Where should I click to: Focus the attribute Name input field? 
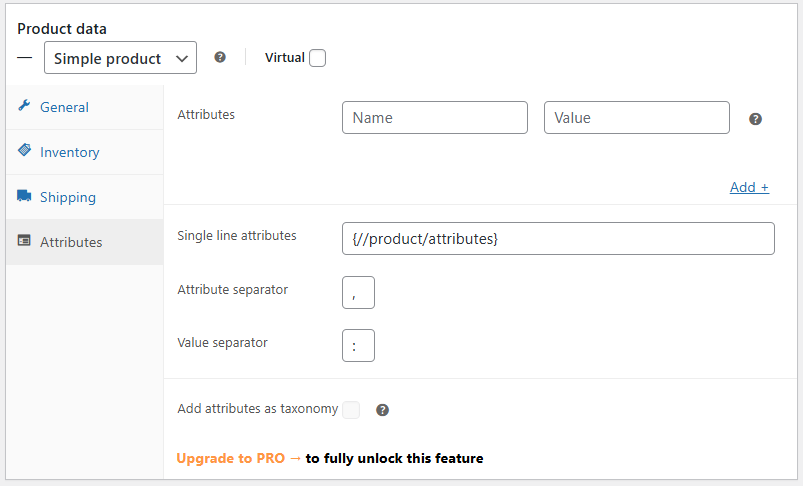tap(434, 118)
